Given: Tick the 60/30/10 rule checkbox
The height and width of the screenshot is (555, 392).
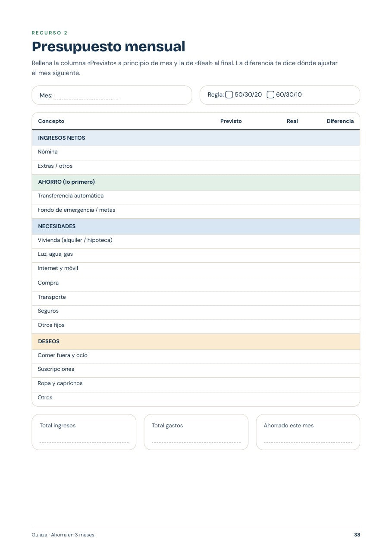Looking at the screenshot, I should point(270,95).
